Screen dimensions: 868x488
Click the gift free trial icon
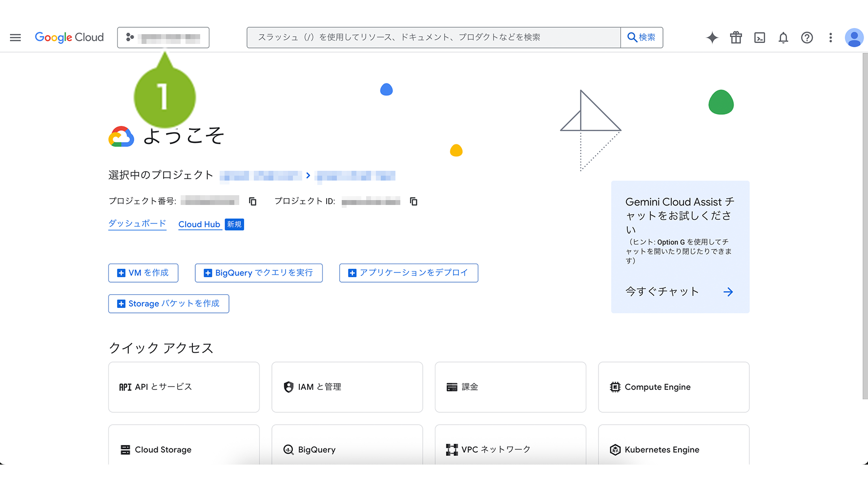(736, 38)
